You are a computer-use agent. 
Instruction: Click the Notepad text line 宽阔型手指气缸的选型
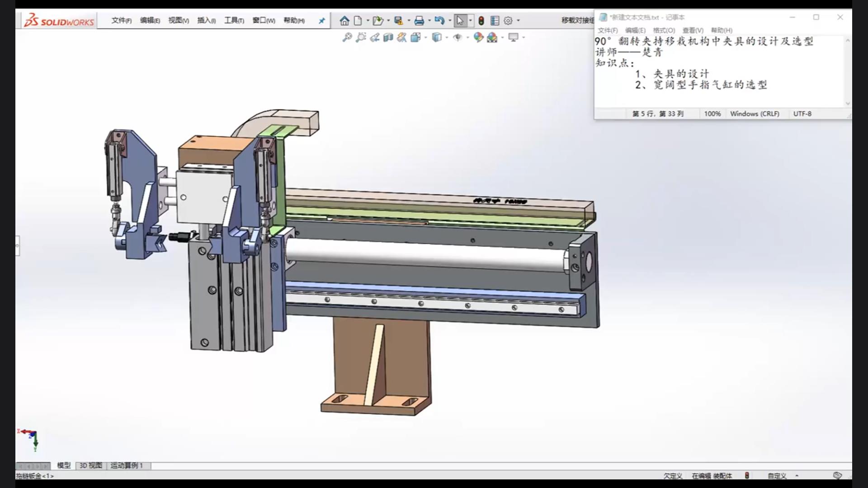(710, 84)
